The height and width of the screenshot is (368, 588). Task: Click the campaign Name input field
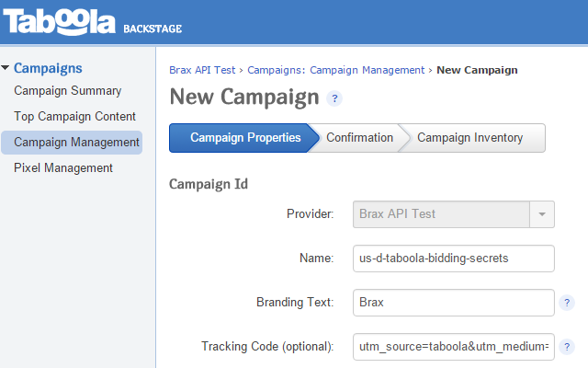(x=454, y=259)
